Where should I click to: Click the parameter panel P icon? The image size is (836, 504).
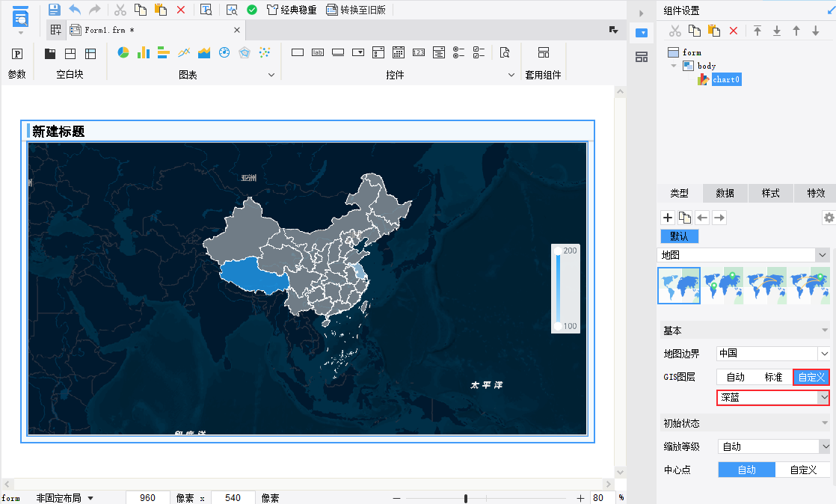16,54
